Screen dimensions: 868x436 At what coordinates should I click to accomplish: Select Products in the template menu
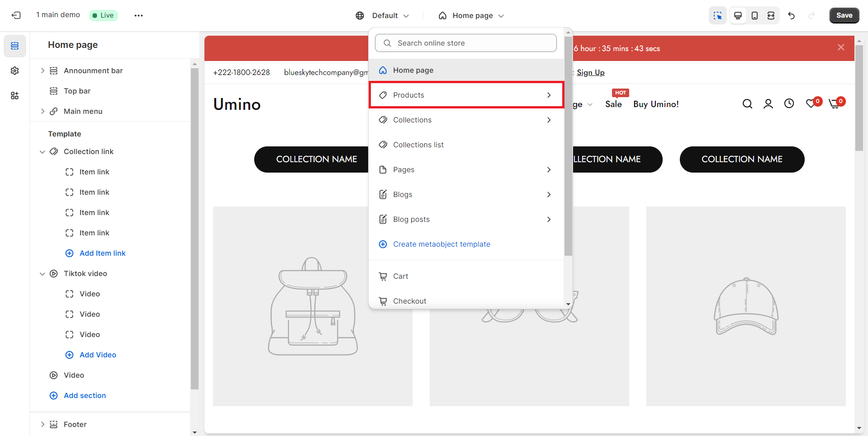point(466,95)
